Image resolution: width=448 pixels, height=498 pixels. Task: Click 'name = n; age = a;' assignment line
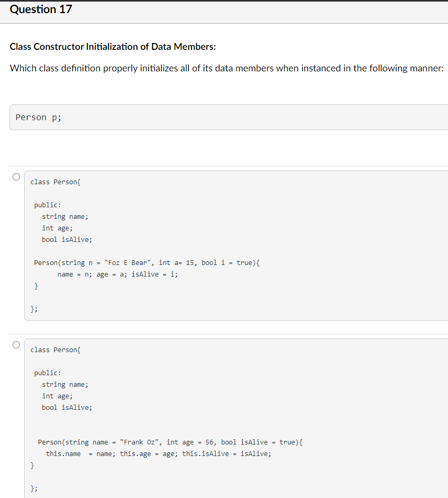pyautogui.click(x=118, y=274)
